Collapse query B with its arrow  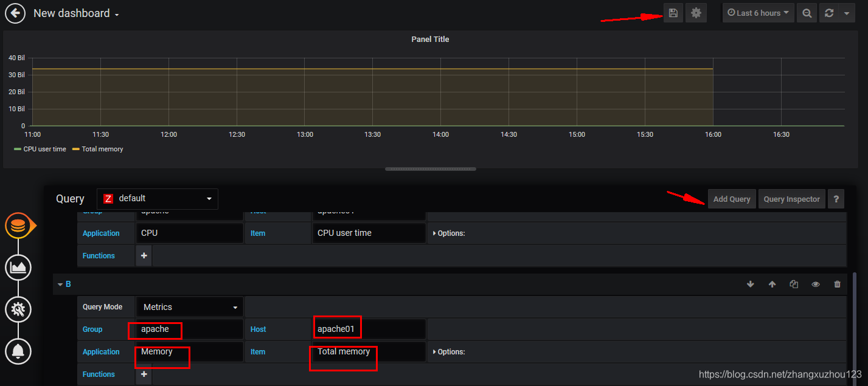click(x=60, y=284)
